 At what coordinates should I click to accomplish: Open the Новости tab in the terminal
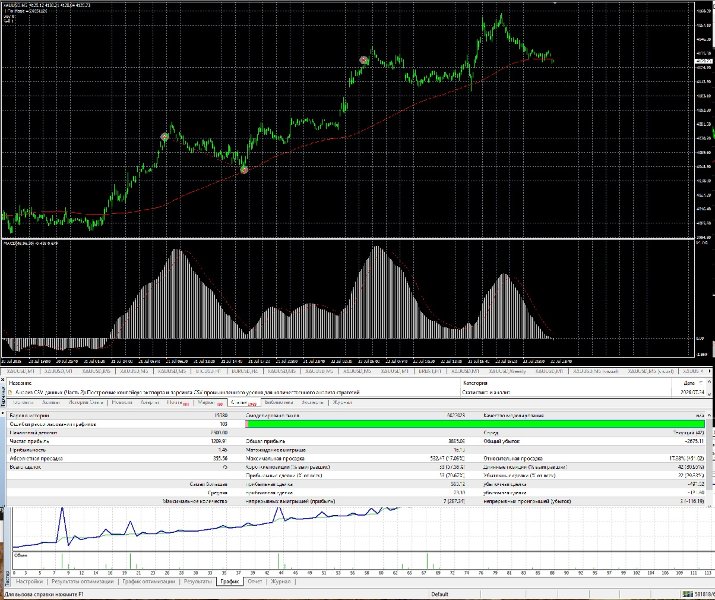click(122, 403)
